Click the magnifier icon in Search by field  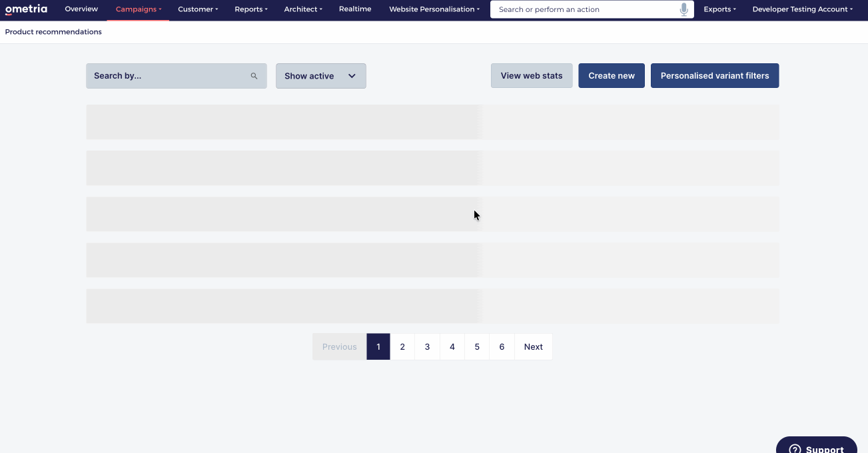tap(254, 76)
